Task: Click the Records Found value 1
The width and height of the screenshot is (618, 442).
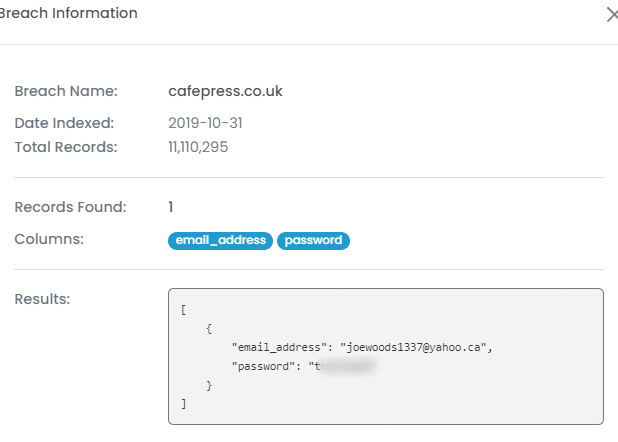Action: (171, 207)
